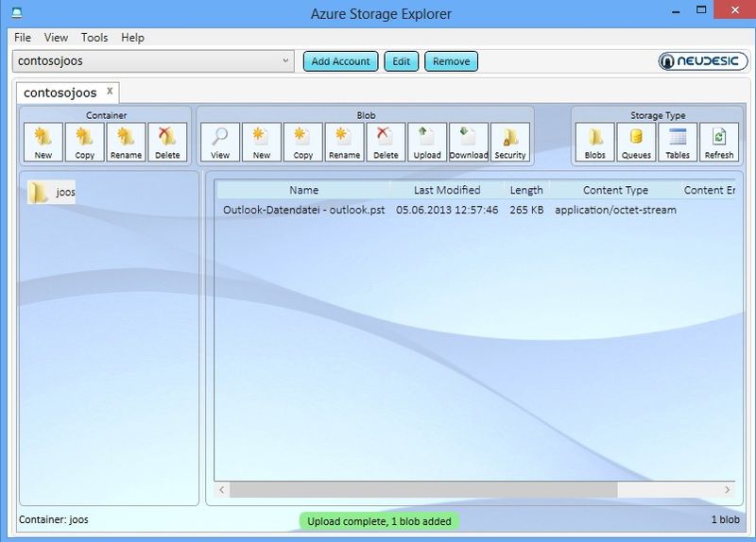
Task: Switch storage type to Queues
Action: pos(636,143)
